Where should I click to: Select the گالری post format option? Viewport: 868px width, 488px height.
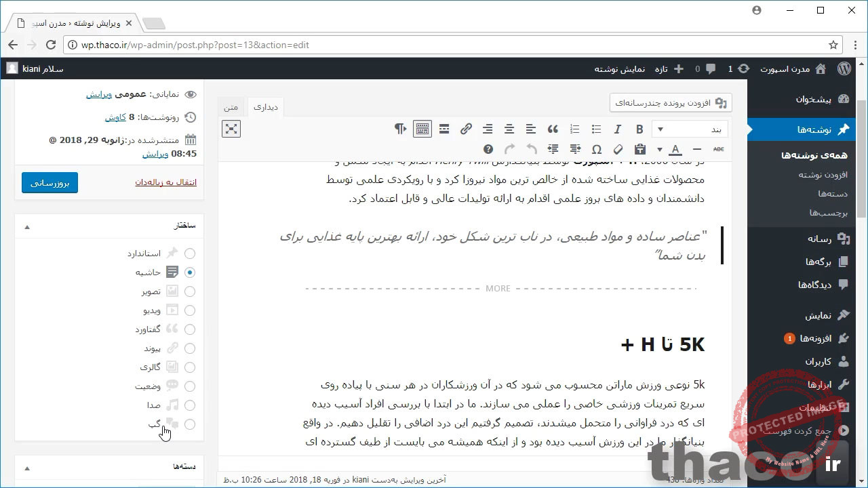point(190,367)
